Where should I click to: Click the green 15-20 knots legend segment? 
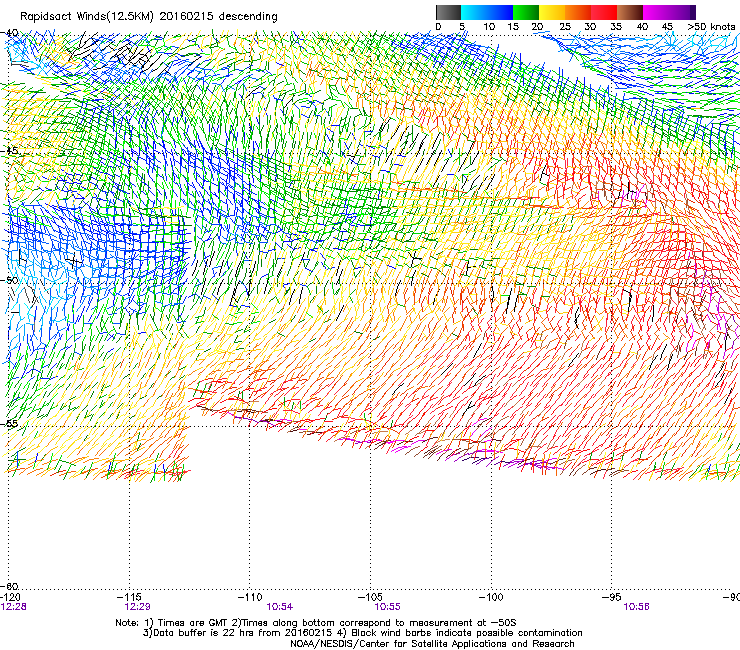point(526,12)
